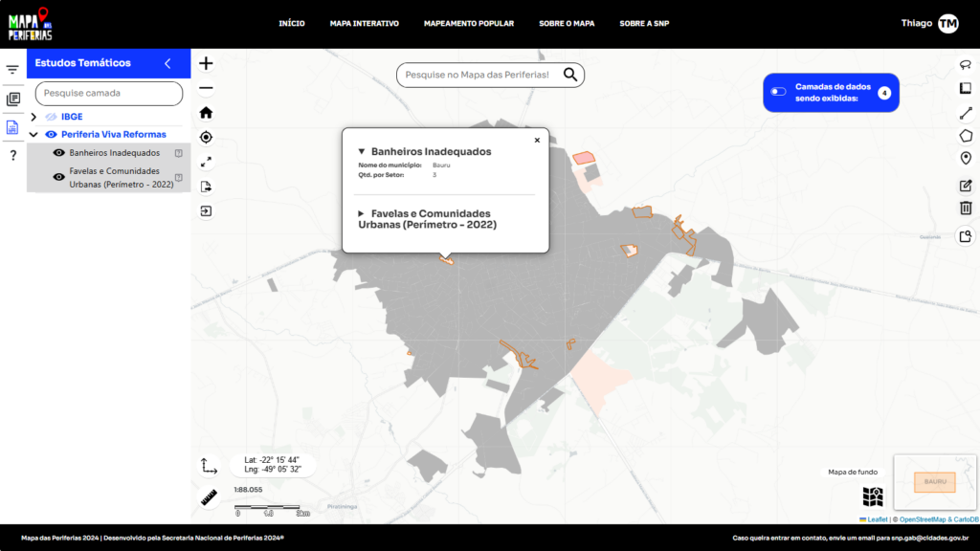Expand the IBGE tree item
The width and height of the screenshot is (980, 551).
pyautogui.click(x=33, y=117)
